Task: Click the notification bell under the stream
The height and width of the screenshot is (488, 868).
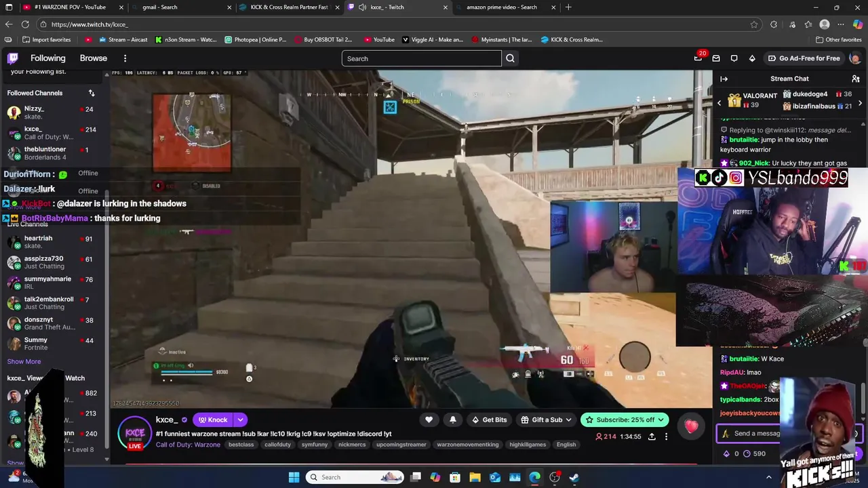Action: coord(453,420)
